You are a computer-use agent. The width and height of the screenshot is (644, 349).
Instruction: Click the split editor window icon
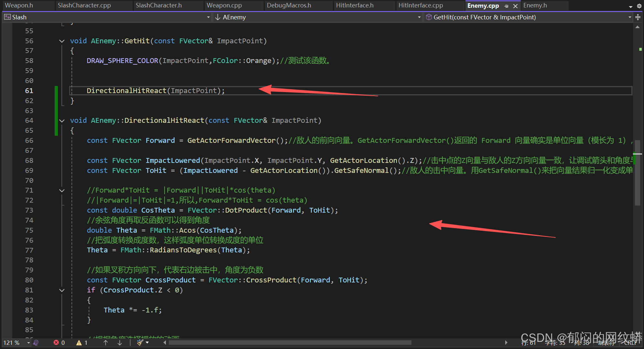(638, 17)
